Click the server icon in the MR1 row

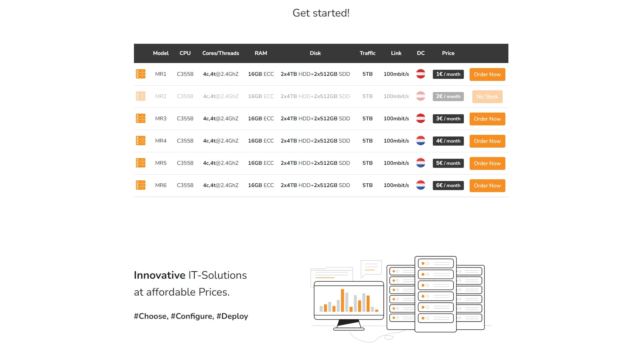coord(140,74)
